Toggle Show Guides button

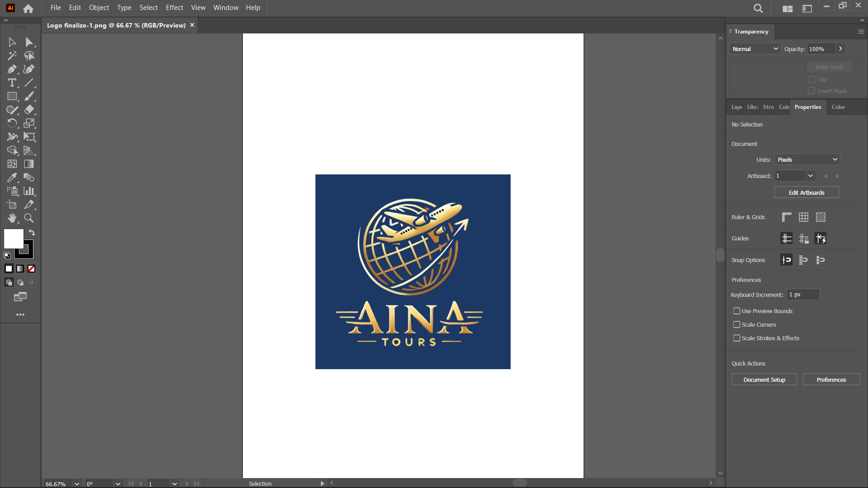click(x=787, y=238)
